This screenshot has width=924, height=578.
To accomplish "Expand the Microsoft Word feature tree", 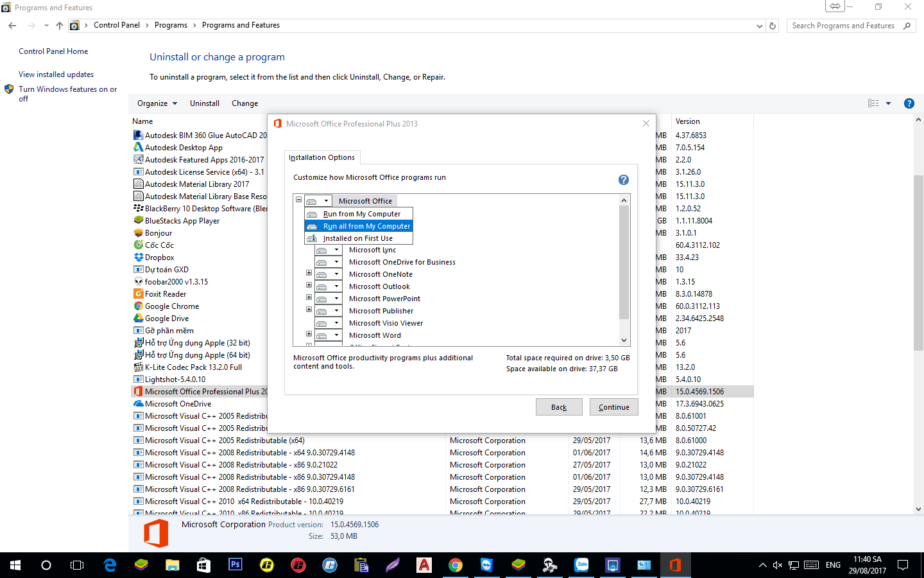I will coord(309,334).
